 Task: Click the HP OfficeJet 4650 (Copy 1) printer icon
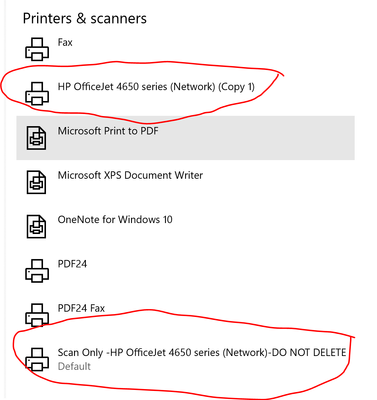[x=37, y=93]
